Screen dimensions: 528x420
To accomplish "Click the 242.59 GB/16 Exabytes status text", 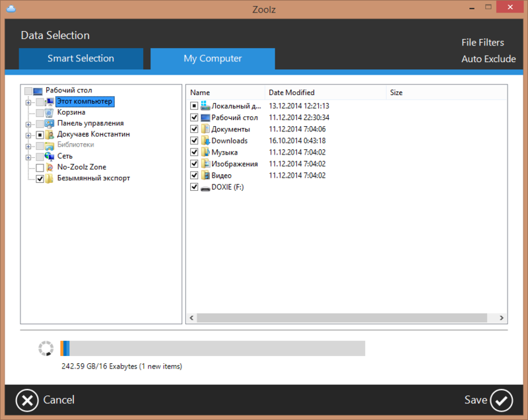I will tap(121, 367).
